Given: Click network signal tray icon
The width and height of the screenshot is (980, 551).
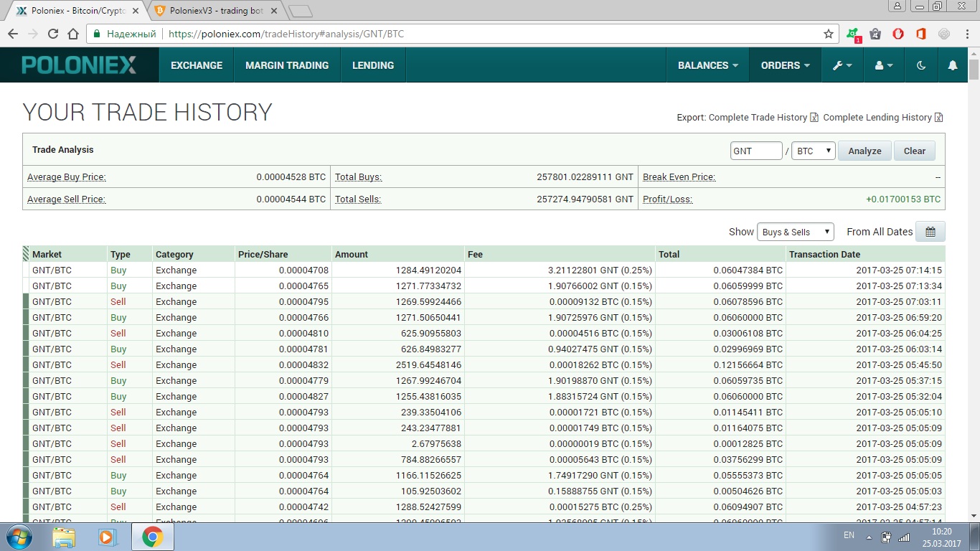Looking at the screenshot, I should click(x=904, y=537).
